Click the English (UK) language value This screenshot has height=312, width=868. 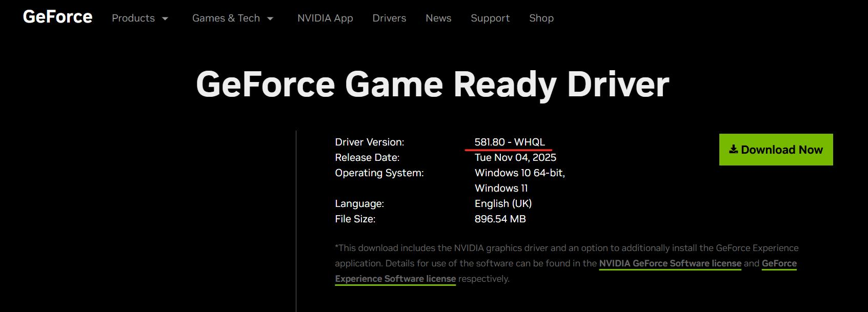(x=503, y=203)
